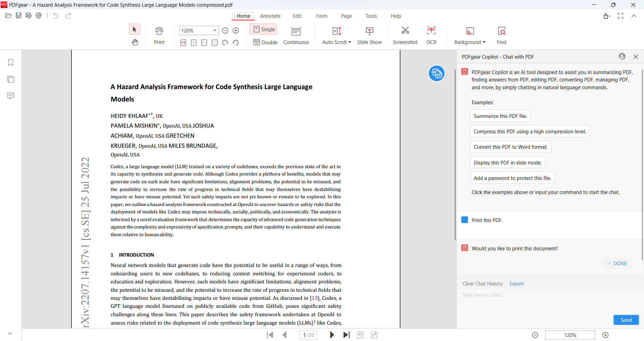Take a Screenshot of the page
This screenshot has width=644, height=341.
(x=405, y=35)
